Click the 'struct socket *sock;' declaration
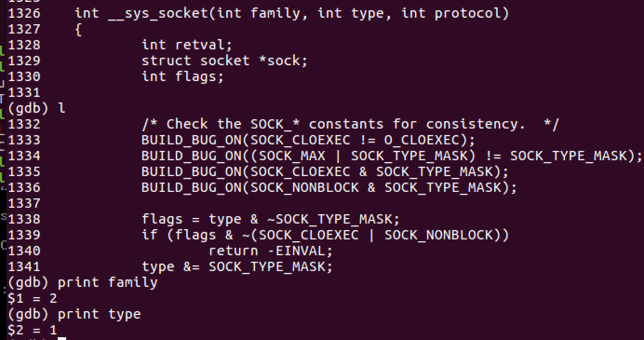The width and height of the screenshot is (644, 340). click(224, 61)
